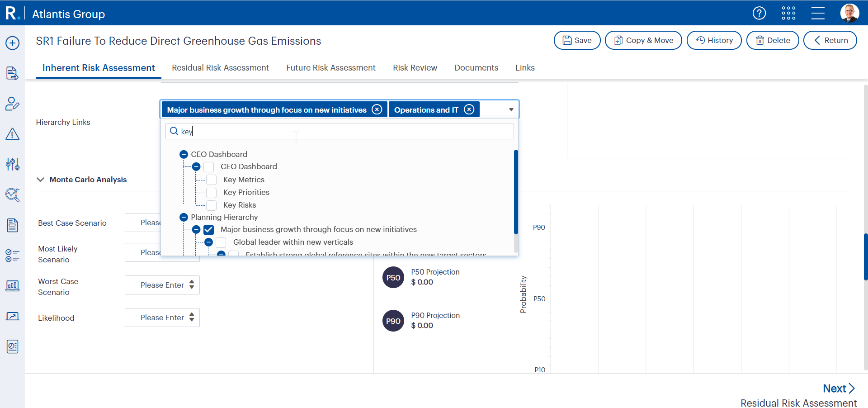Image resolution: width=868 pixels, height=408 pixels.
Task: Open the user edit sidebar icon
Action: point(12,104)
